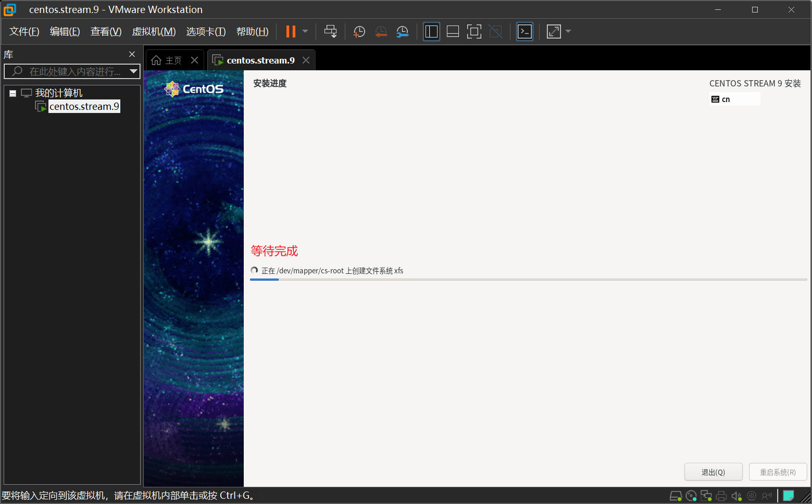Click the network adapter status icon
The height and width of the screenshot is (504, 812).
click(x=706, y=496)
